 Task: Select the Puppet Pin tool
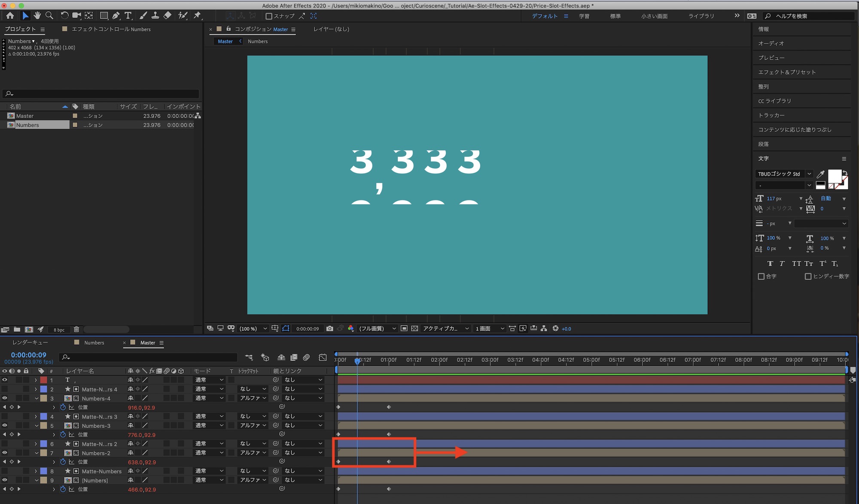197,15
